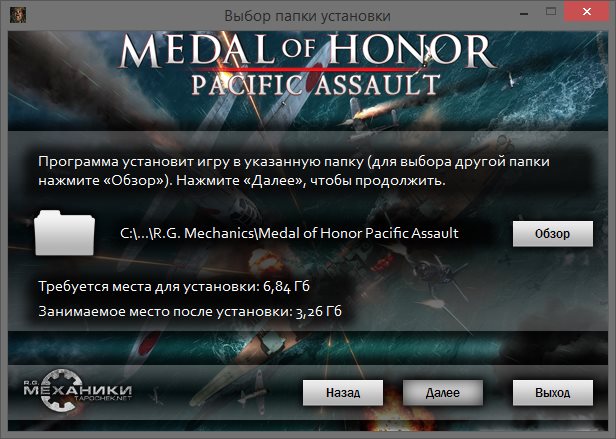Click the required installation space label
This screenshot has width=616, height=439.
174,287
